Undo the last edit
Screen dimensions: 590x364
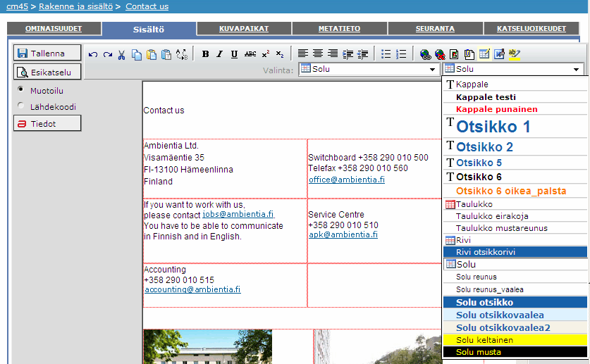coord(93,54)
